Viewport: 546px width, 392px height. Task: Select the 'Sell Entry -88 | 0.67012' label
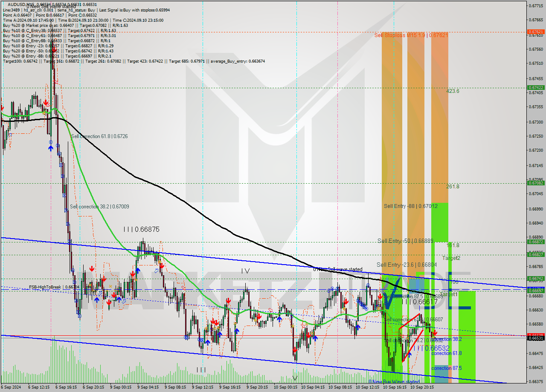(411, 206)
